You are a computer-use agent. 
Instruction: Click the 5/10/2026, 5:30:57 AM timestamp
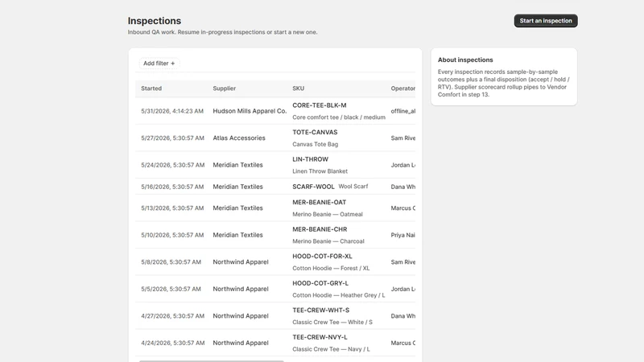(172, 235)
